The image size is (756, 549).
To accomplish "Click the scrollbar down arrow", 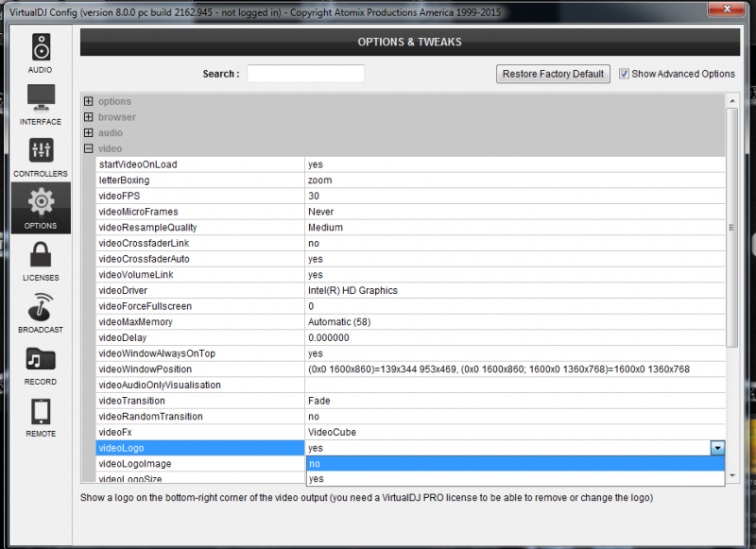I will click(732, 475).
